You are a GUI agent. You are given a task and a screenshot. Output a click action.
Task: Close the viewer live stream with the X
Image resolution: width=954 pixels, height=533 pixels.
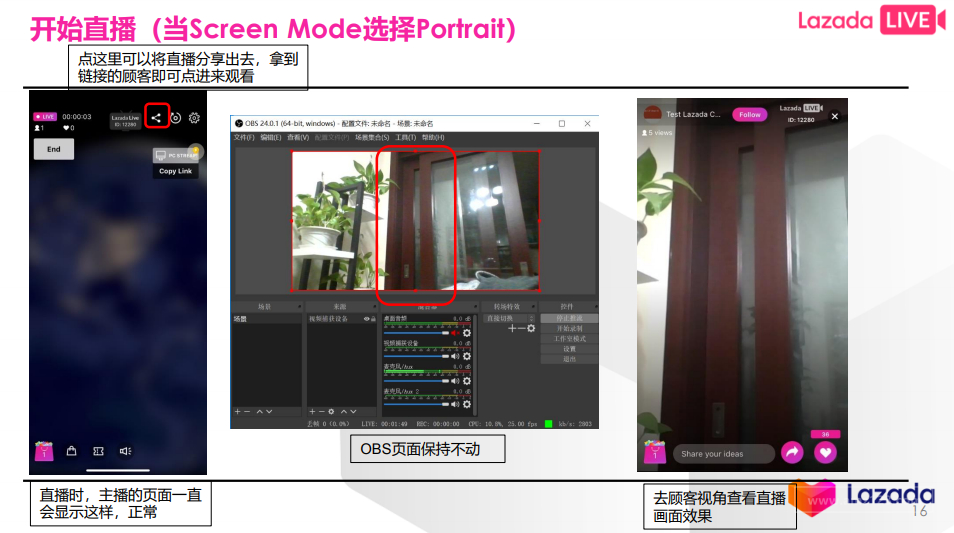pyautogui.click(x=835, y=116)
